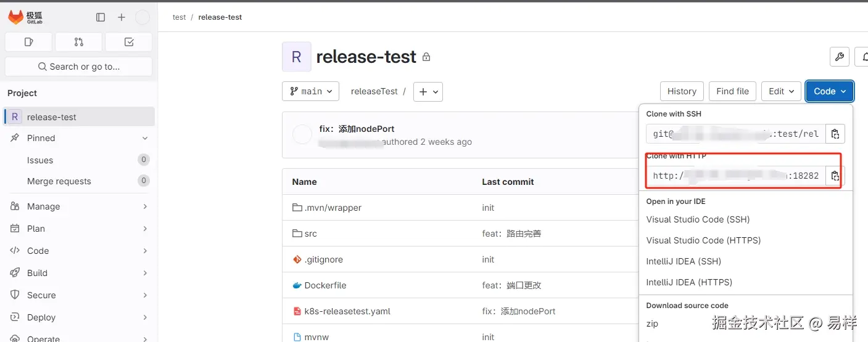This screenshot has width=868, height=342.
Task: Choose Visual Studio Code (HTTPS)
Action: 703,240
